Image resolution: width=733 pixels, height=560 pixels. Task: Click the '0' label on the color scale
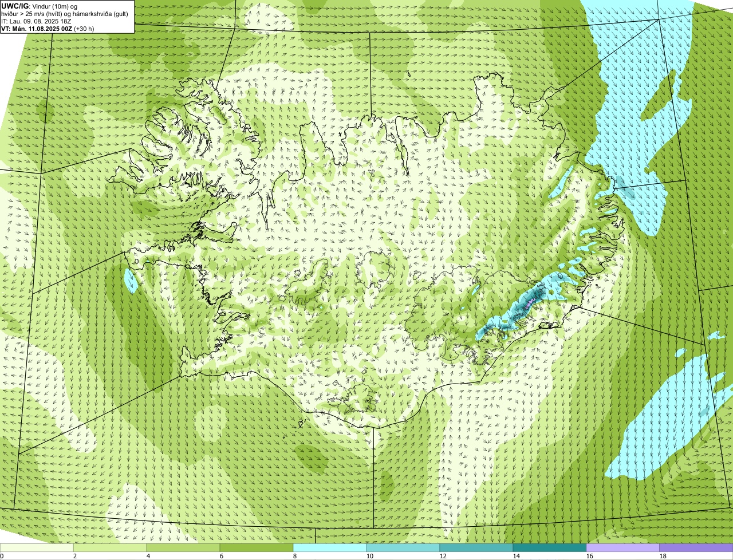click(x=2, y=556)
